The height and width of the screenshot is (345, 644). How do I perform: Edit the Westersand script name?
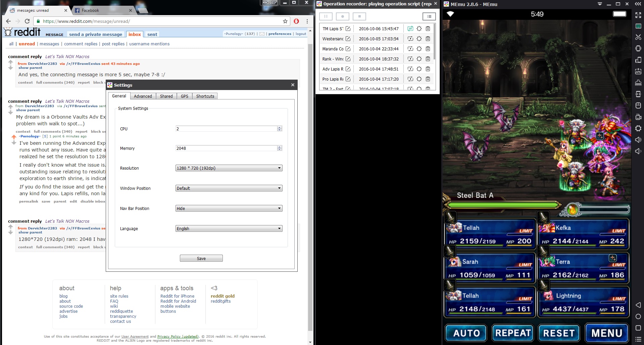pyautogui.click(x=348, y=39)
